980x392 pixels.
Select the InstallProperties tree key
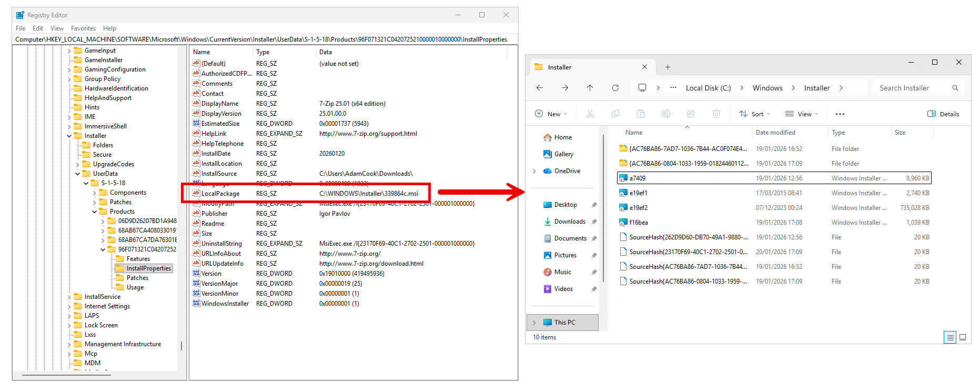148,268
